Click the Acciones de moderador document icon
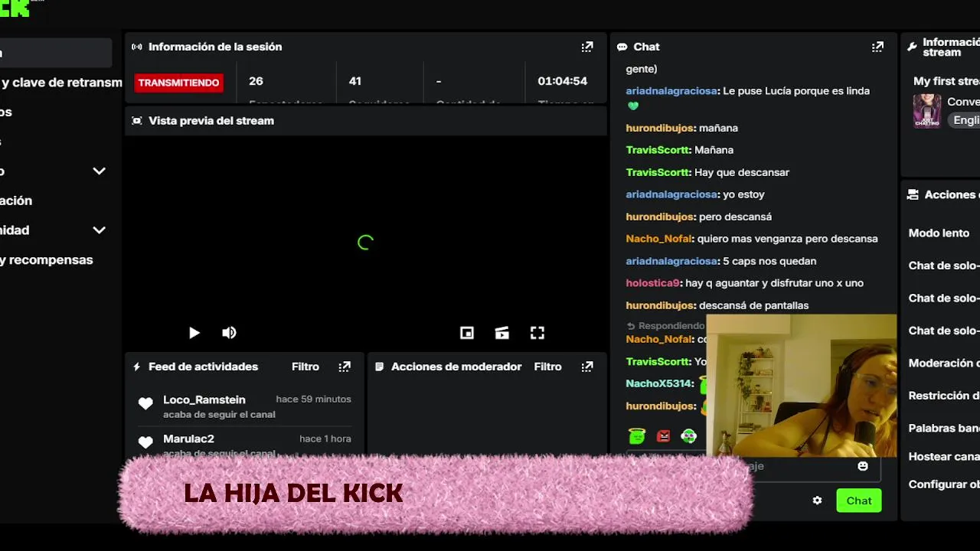 pos(379,367)
